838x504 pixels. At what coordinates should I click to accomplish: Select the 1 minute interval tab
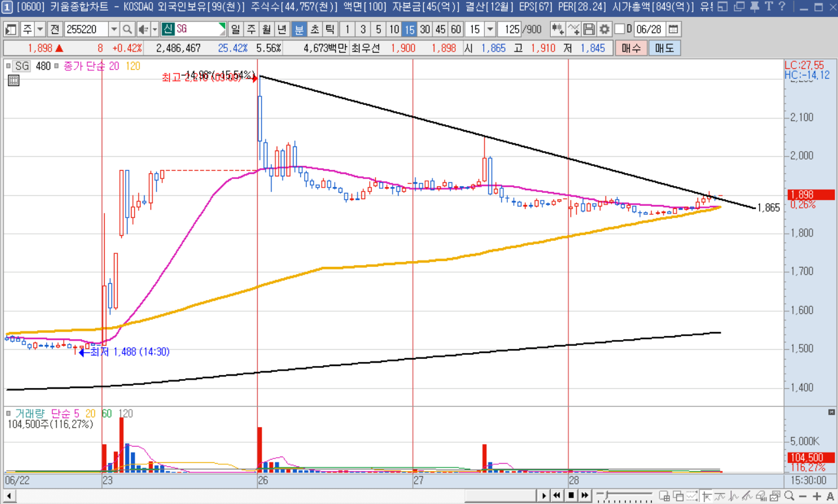pyautogui.click(x=347, y=30)
